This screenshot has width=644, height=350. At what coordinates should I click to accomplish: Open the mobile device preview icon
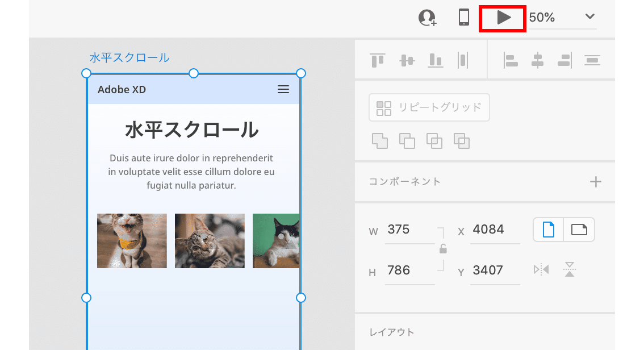[464, 17]
